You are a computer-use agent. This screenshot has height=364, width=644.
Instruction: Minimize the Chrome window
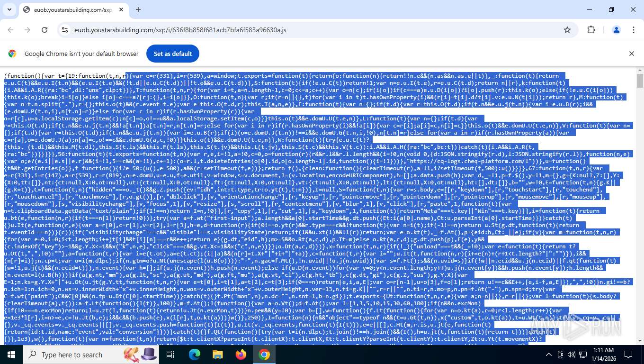[590, 9]
